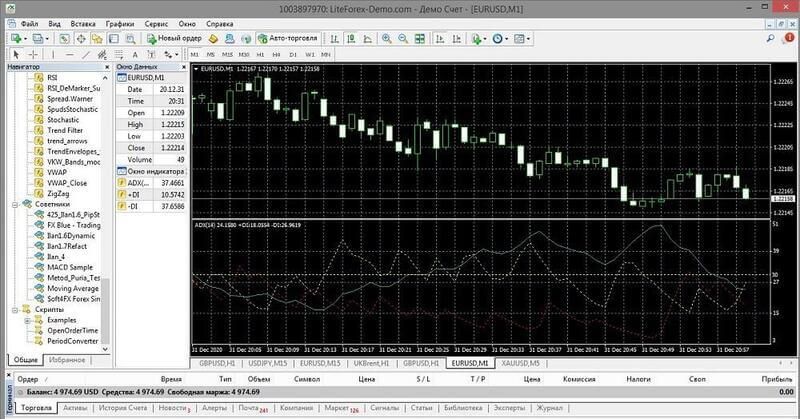Switch chart to bar chart type
The width and height of the screenshot is (800, 419).
(x=334, y=38)
